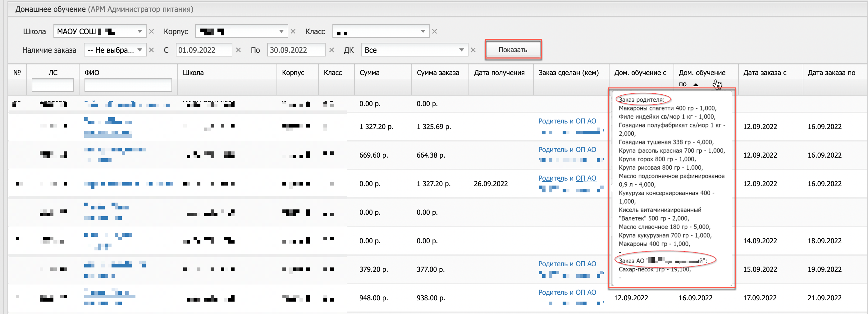Click the 26.09.2022 receipt date cell
Viewport: 868px width, 314px height.
point(491,184)
